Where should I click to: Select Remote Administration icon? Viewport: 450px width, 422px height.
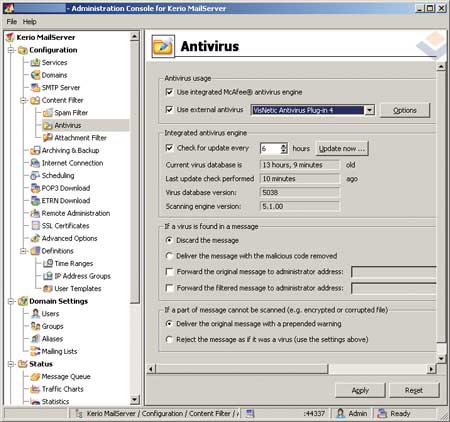[35, 213]
